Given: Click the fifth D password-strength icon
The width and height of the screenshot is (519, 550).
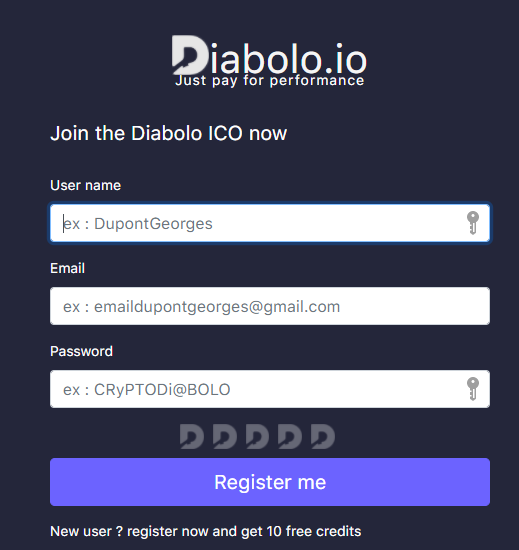Looking at the screenshot, I should click(323, 436).
